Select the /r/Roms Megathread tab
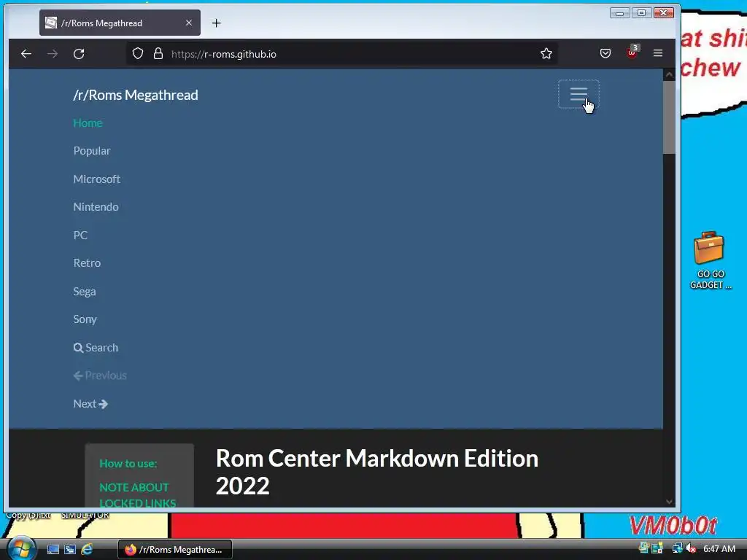Viewport: 747px width, 560px height. tap(120, 23)
